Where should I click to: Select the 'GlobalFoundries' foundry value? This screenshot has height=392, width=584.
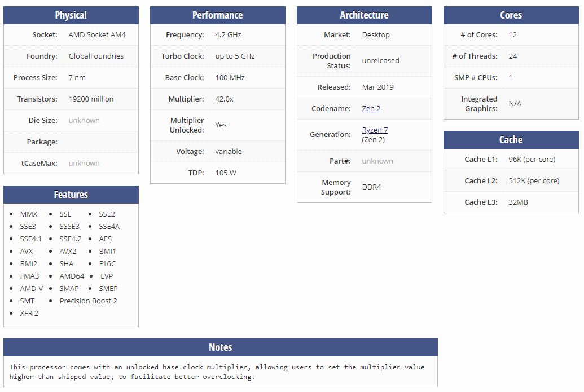[x=96, y=56]
